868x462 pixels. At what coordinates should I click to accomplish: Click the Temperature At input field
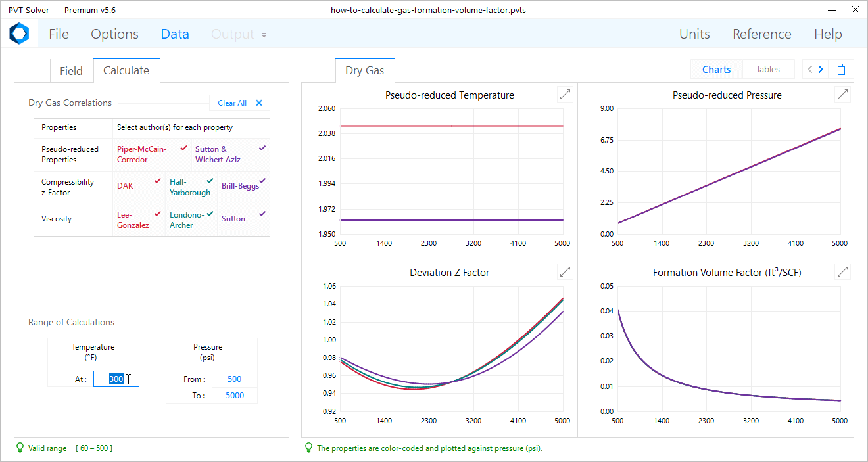pos(116,379)
